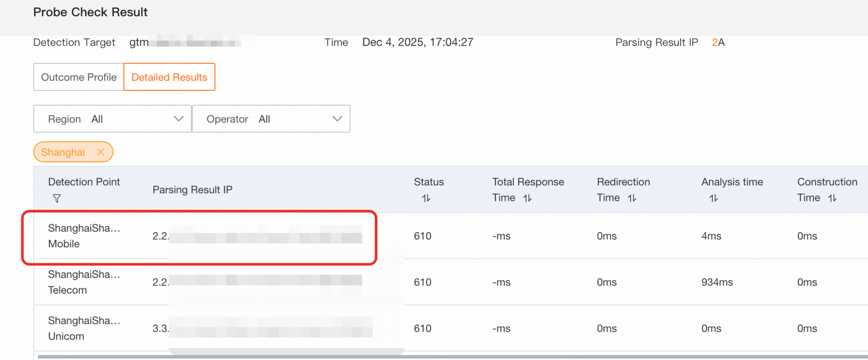Open the Region dropdown
Image resolution: width=868 pixels, height=360 pixels.
point(112,119)
